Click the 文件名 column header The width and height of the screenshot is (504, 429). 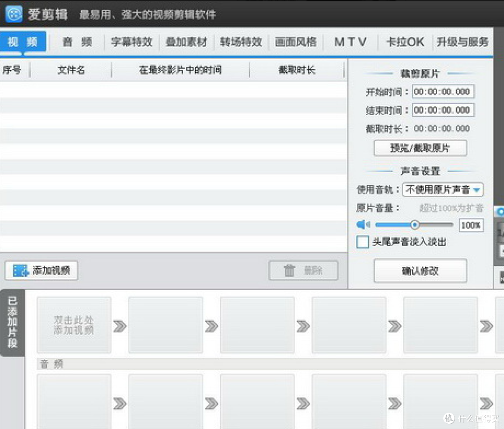point(71,69)
